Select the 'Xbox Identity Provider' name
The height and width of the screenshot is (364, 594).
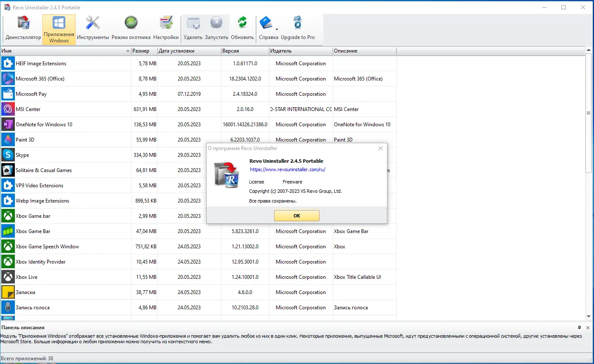click(41, 262)
